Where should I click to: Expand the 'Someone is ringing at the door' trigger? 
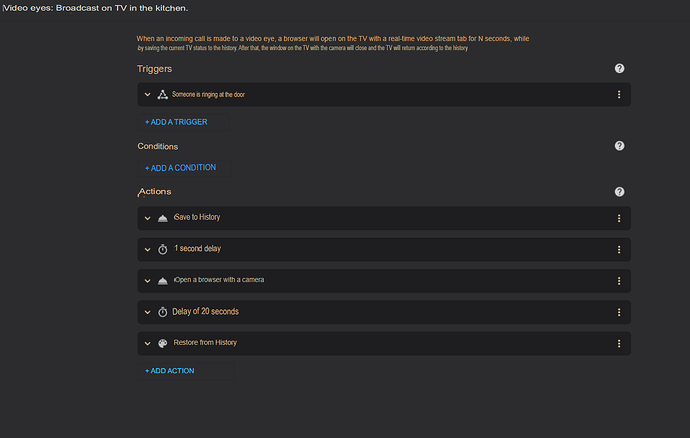click(x=147, y=94)
